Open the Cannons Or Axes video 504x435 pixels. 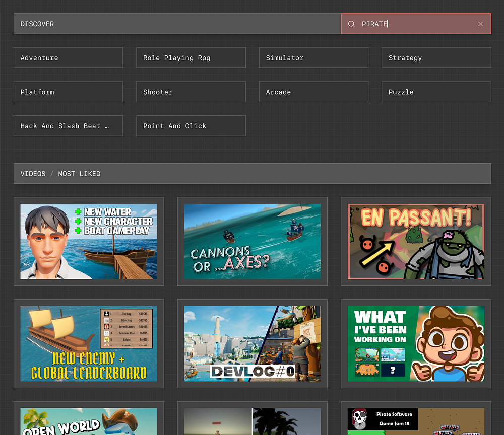tap(253, 242)
